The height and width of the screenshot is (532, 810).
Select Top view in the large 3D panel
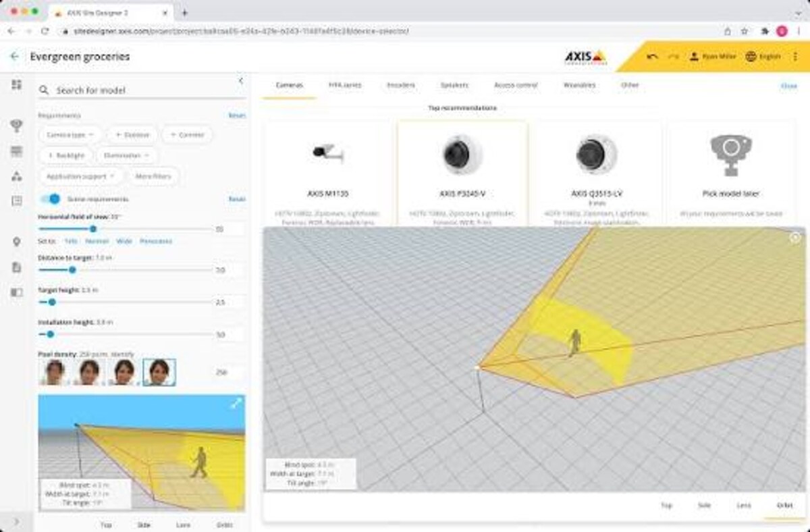[x=666, y=505]
